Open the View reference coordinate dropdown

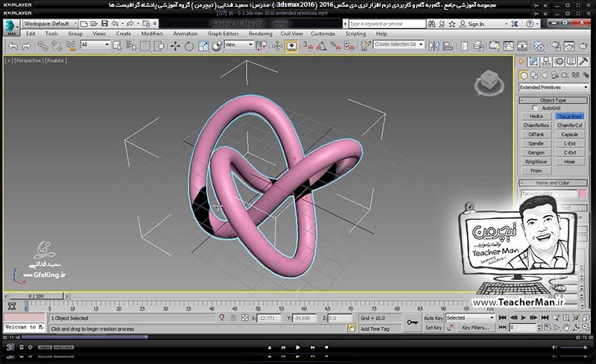point(238,45)
